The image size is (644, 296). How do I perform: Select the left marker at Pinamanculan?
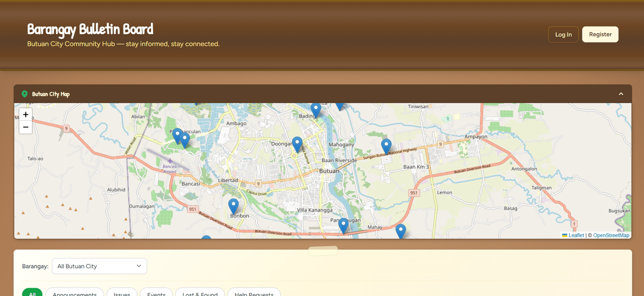[177, 136]
